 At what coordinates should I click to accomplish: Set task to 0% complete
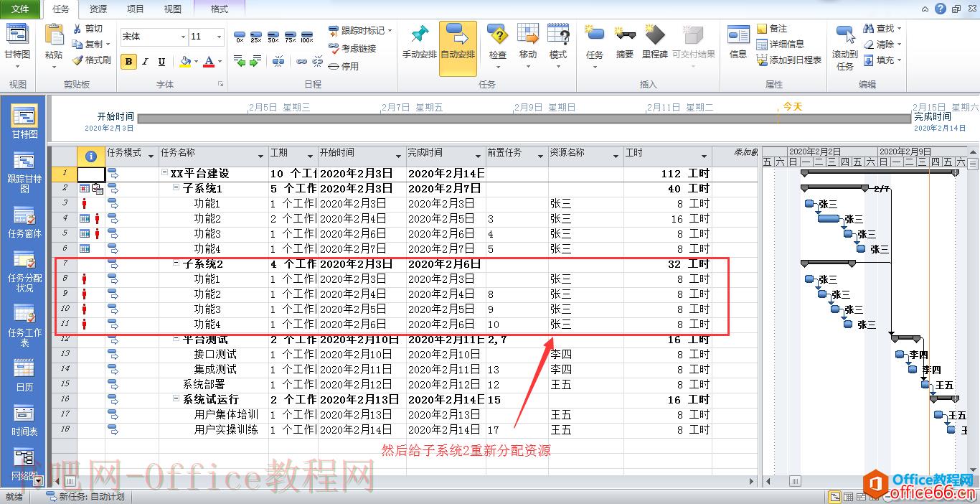(x=240, y=37)
